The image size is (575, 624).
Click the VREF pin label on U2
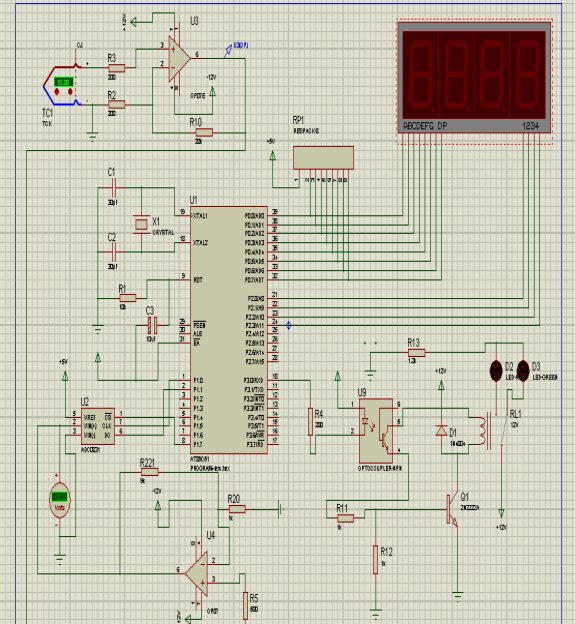tap(90, 417)
